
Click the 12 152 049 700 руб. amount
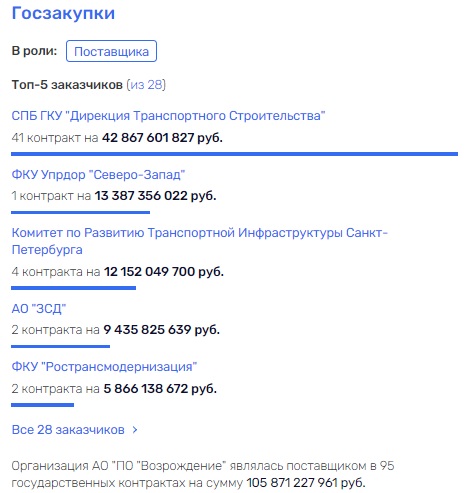(x=164, y=272)
